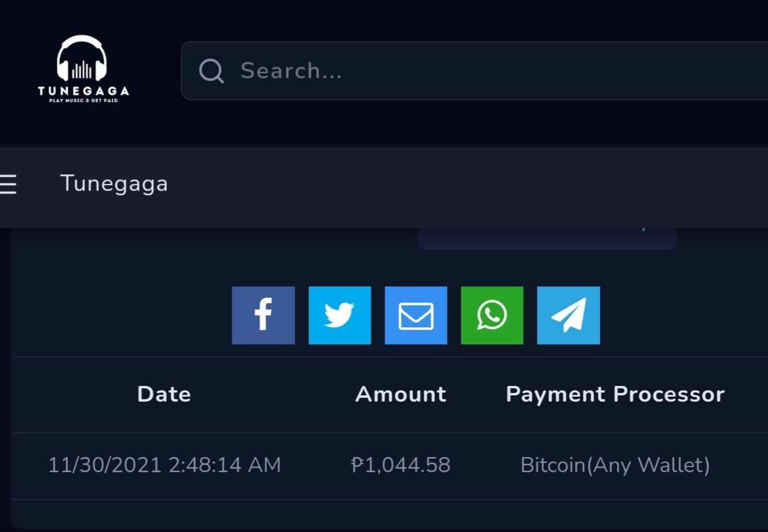Click the TUNEGAGA wordmark under headphones
Screen dimensions: 768x532
[x=83, y=91]
